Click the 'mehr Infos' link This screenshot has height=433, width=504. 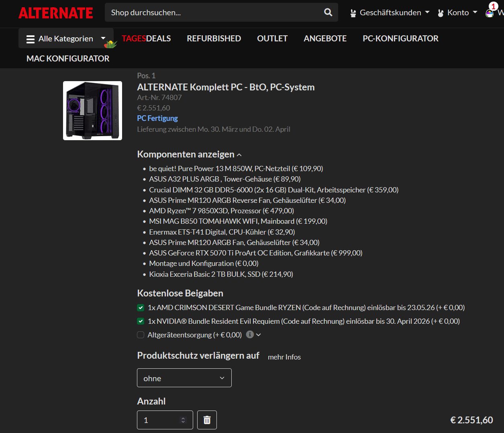284,357
